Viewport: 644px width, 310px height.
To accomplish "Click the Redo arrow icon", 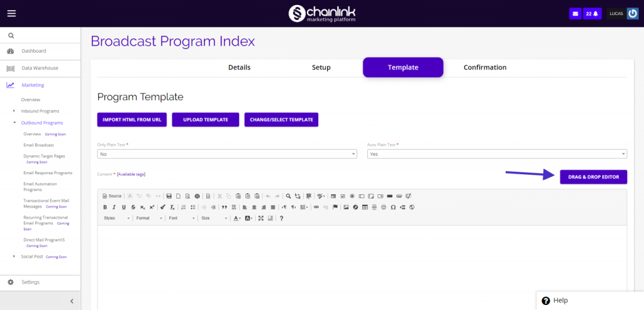I will 277,196.
